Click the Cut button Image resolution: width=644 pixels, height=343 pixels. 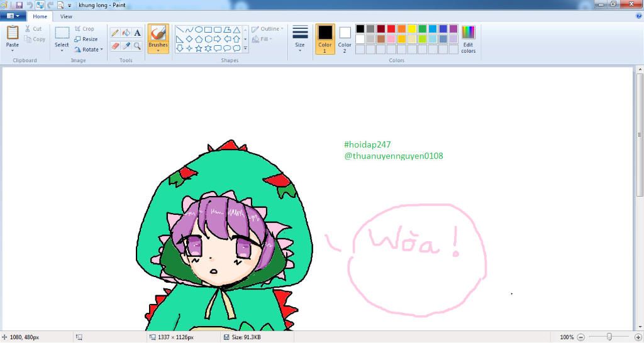point(33,29)
